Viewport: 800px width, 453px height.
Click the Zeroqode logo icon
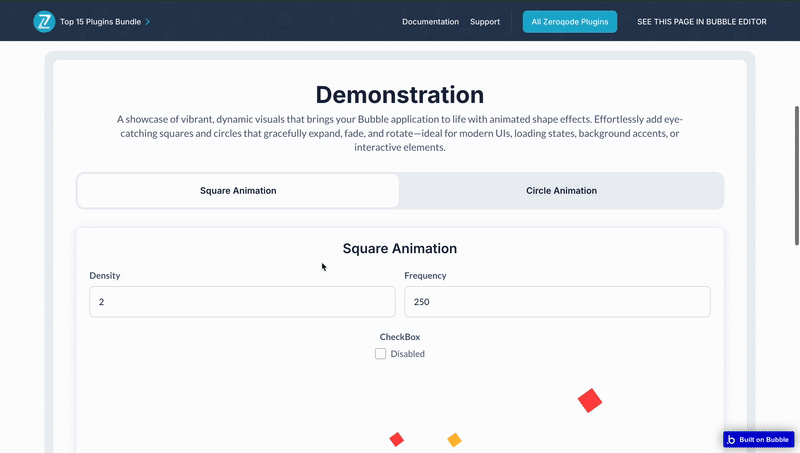pos(44,21)
